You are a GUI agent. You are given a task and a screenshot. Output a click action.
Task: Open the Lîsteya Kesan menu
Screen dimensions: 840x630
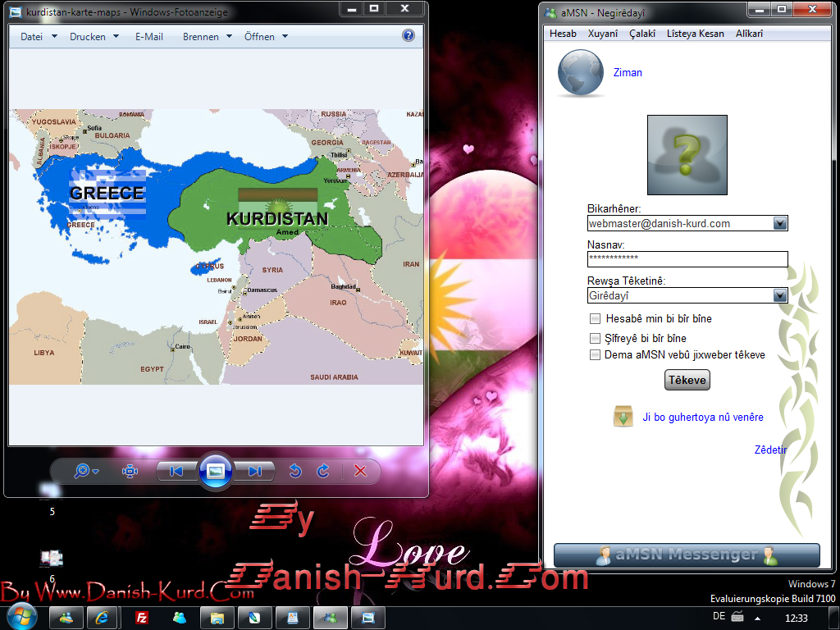pyautogui.click(x=696, y=34)
